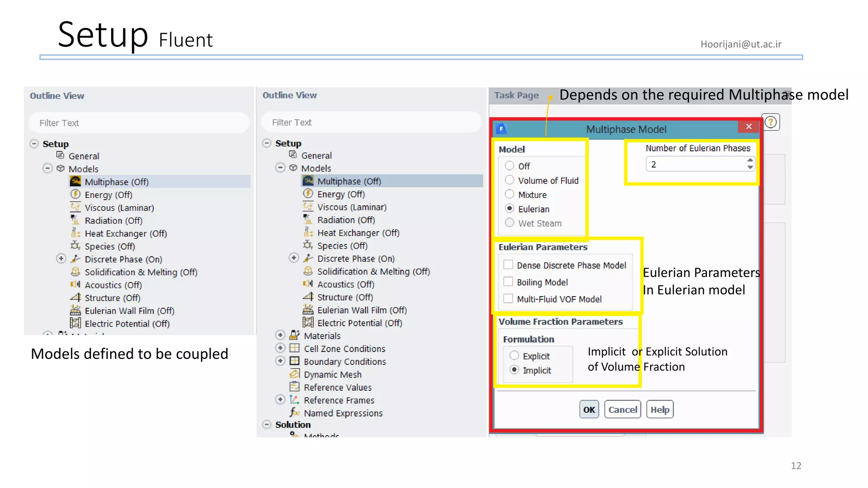
Task: Expand the Boundary Conditions node
Action: (280, 361)
